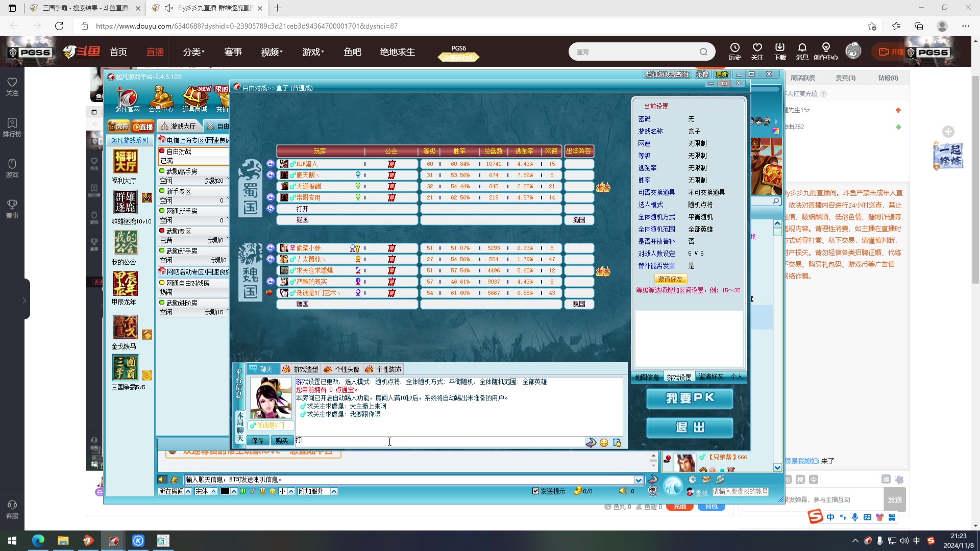Click 更新 button in title bar
Viewport: 980px width, 551px height.
click(x=722, y=74)
